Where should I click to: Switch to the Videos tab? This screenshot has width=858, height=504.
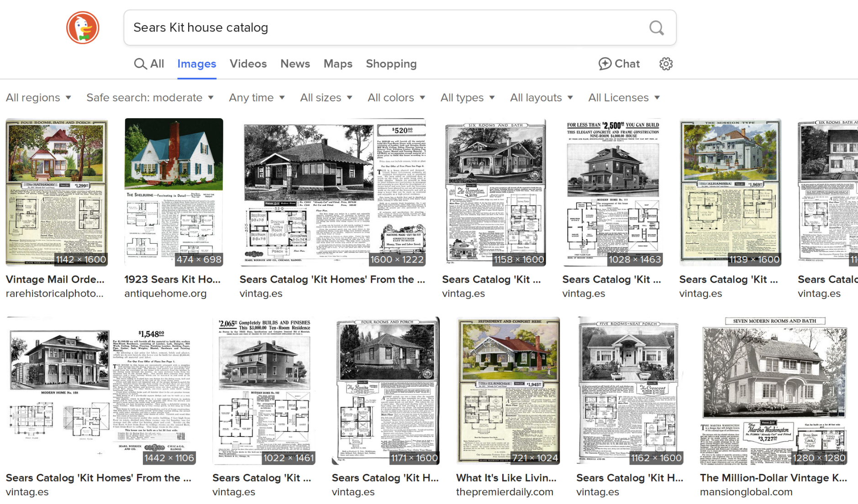(x=248, y=64)
